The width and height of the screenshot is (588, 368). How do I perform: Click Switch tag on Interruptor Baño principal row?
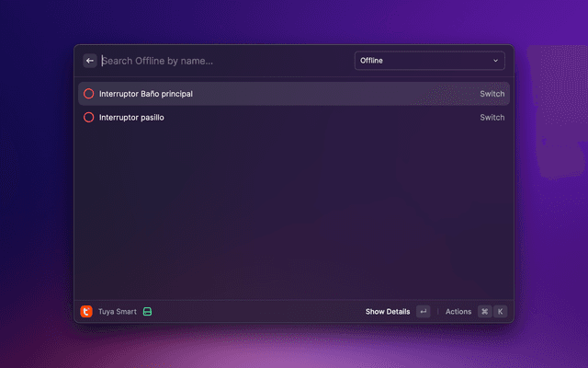[x=492, y=94]
